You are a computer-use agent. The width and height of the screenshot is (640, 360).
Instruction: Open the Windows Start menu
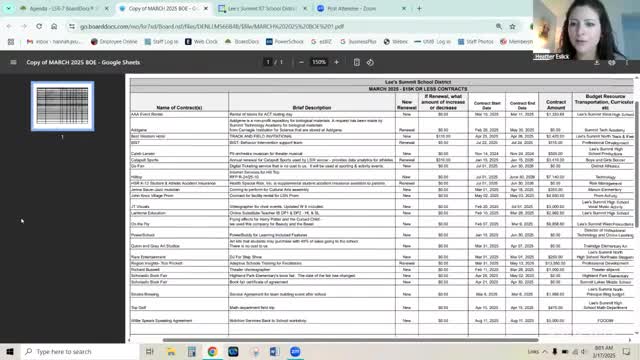coord(10,351)
